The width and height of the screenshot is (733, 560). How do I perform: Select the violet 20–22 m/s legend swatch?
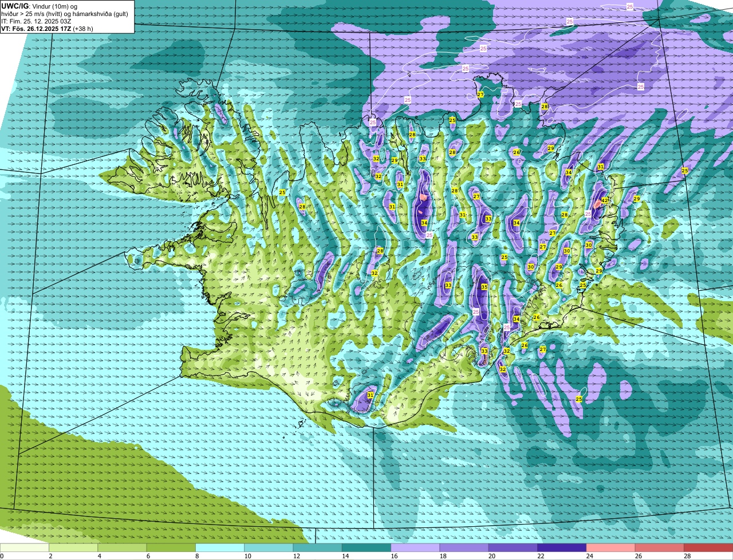click(x=513, y=548)
